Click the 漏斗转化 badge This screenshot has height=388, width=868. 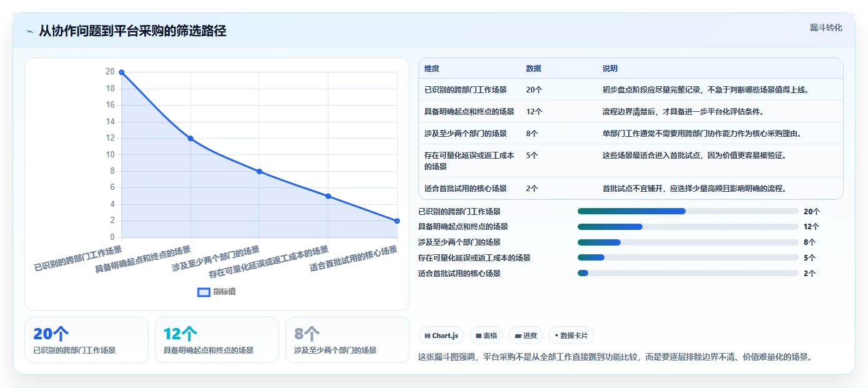click(826, 27)
